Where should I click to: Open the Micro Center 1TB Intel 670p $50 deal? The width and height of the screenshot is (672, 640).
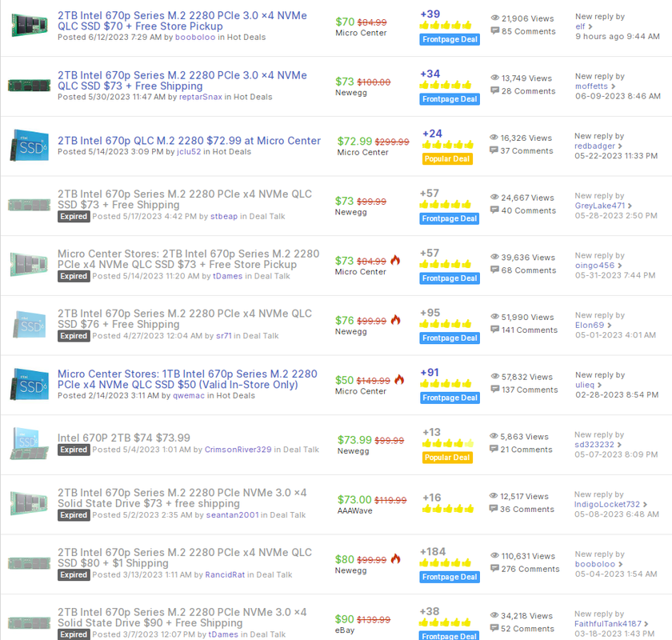187,379
